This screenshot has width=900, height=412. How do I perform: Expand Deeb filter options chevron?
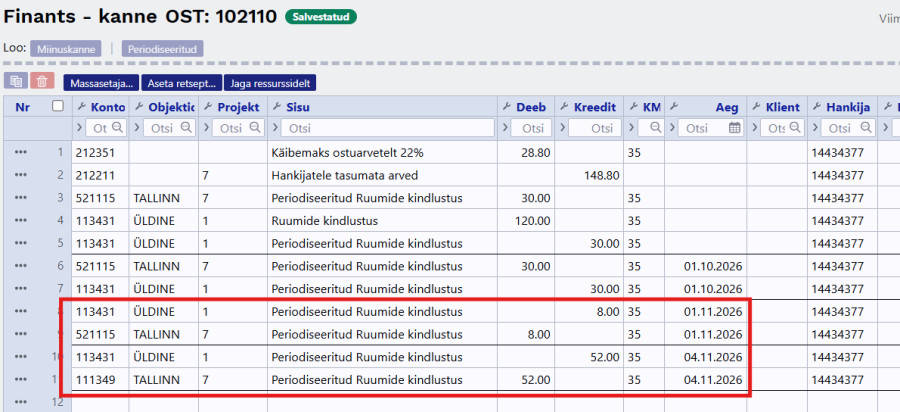pyautogui.click(x=505, y=128)
